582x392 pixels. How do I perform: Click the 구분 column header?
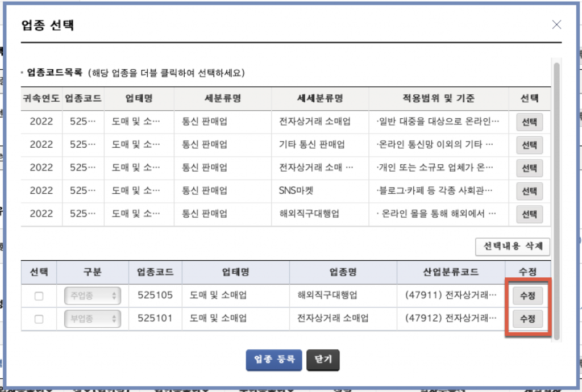[x=93, y=272]
